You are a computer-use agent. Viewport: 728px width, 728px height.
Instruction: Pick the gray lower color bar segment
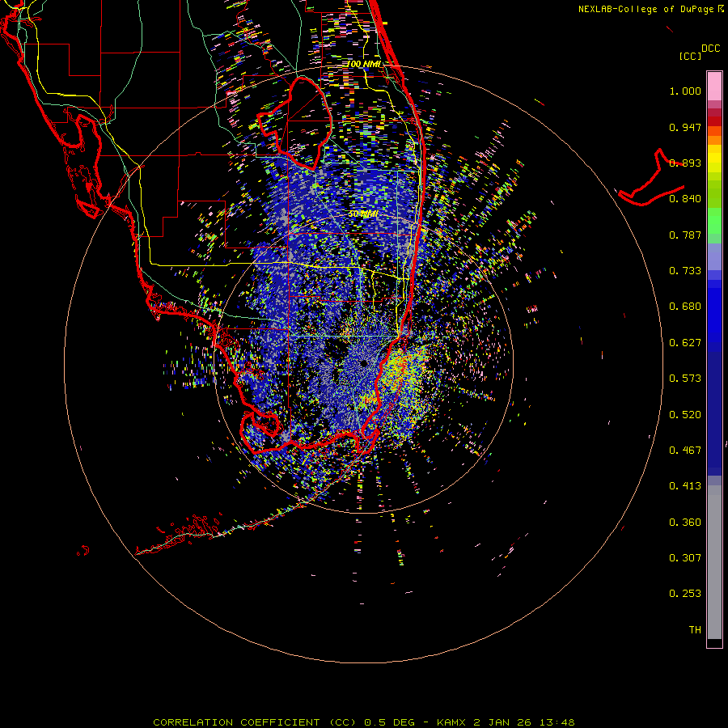pos(714,562)
